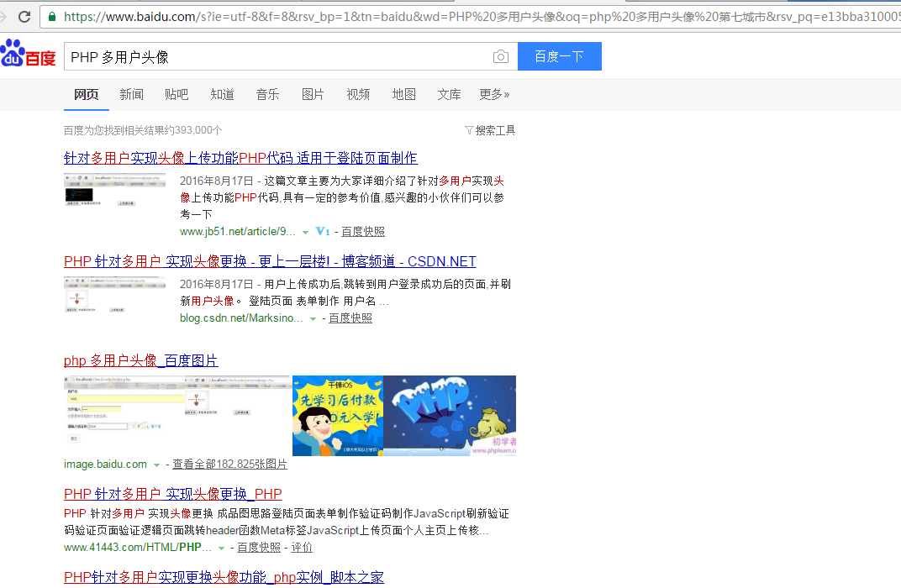
Task: Open the 更多» menu
Action: pyautogui.click(x=494, y=94)
